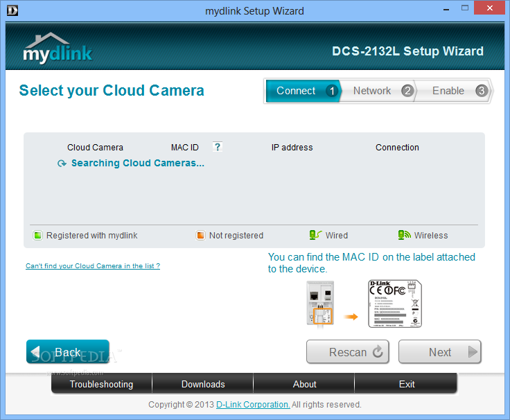Open the Downloads menu item
This screenshot has height=420, width=510.
point(203,384)
